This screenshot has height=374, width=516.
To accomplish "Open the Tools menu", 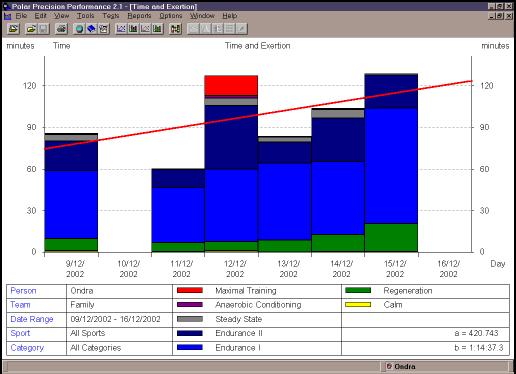I will tap(85, 16).
